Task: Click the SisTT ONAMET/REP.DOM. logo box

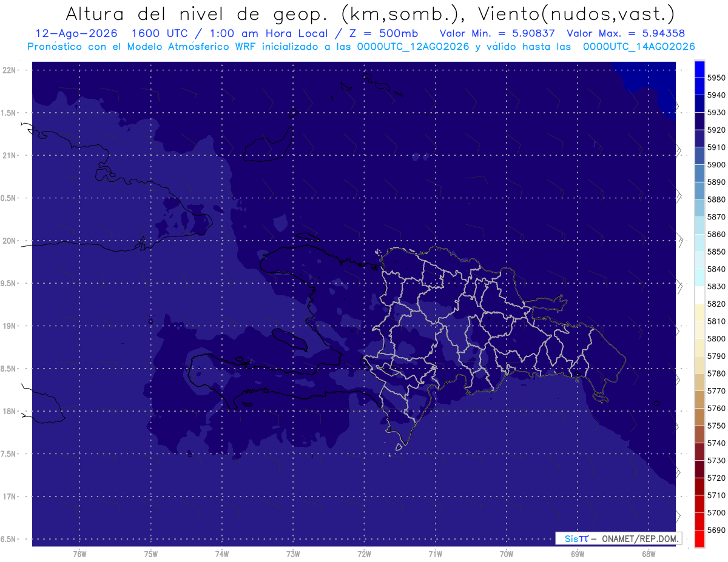Action: click(x=618, y=538)
